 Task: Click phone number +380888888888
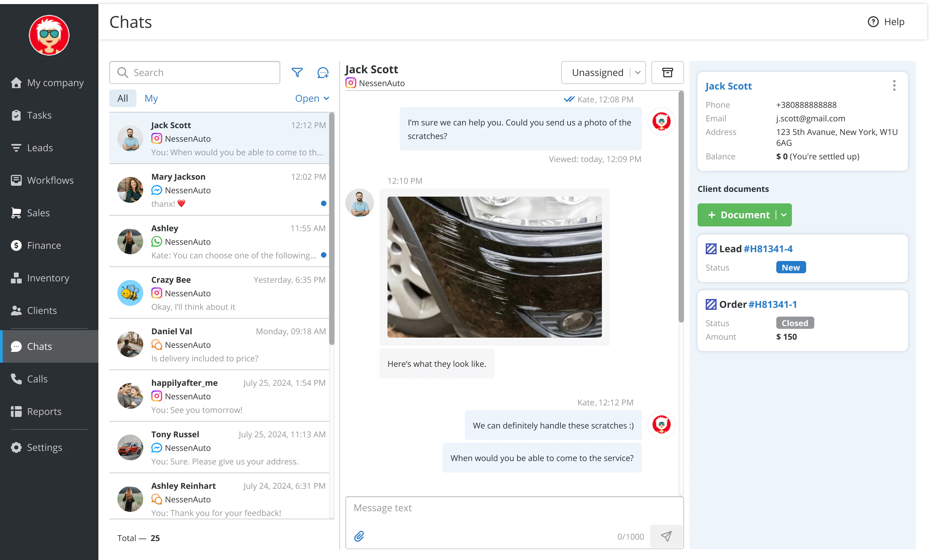pyautogui.click(x=806, y=104)
